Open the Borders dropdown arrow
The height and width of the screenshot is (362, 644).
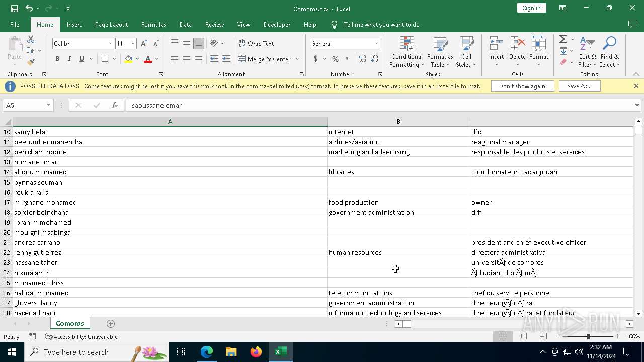click(x=114, y=59)
